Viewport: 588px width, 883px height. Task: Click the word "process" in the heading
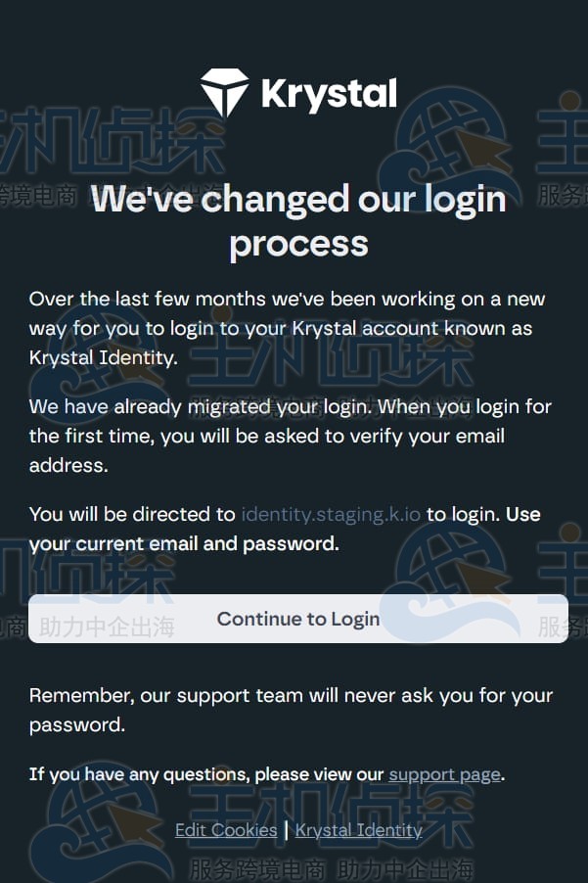click(x=298, y=243)
